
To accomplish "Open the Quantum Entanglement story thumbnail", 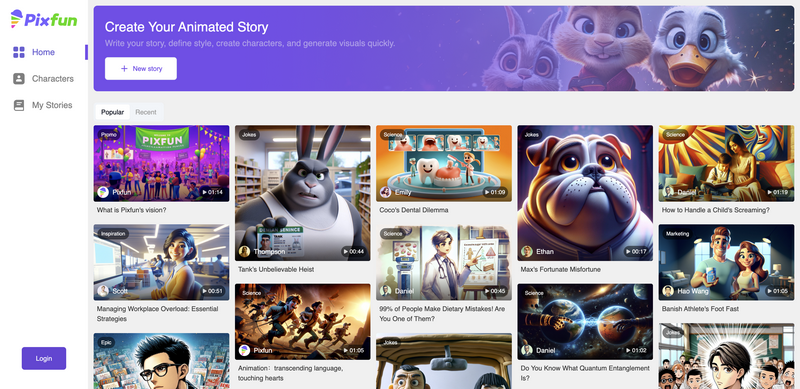I will coord(585,322).
